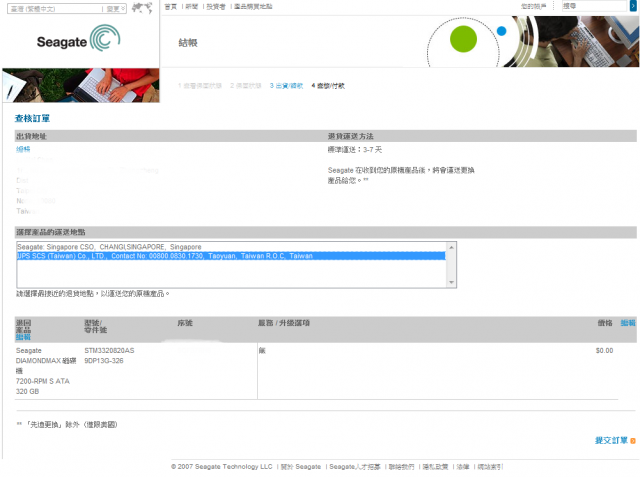Image resolution: width=640 pixels, height=477 pixels.
Task: Open the 首頁 home menu item
Action: (171, 7)
